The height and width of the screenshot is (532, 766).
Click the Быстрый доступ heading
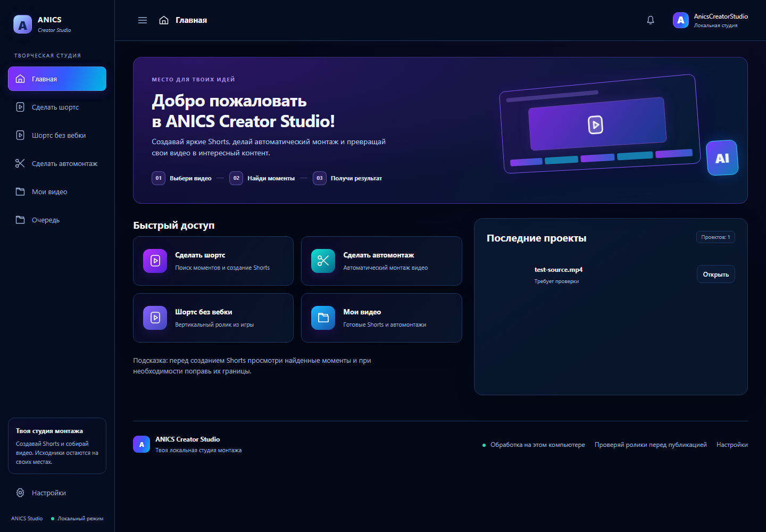[x=174, y=226]
